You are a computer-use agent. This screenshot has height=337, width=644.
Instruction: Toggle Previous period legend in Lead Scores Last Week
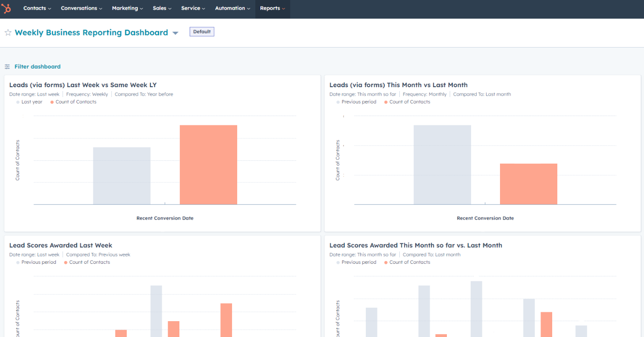point(36,262)
